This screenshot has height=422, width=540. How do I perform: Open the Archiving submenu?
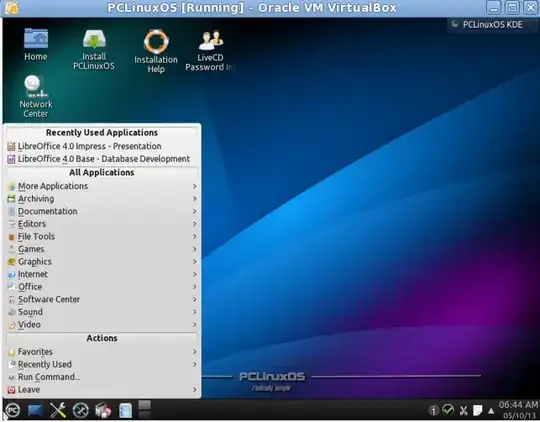[x=102, y=199]
